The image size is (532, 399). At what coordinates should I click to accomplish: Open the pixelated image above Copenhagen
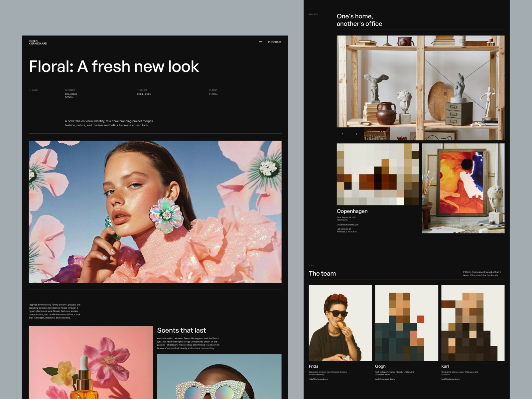(x=378, y=174)
